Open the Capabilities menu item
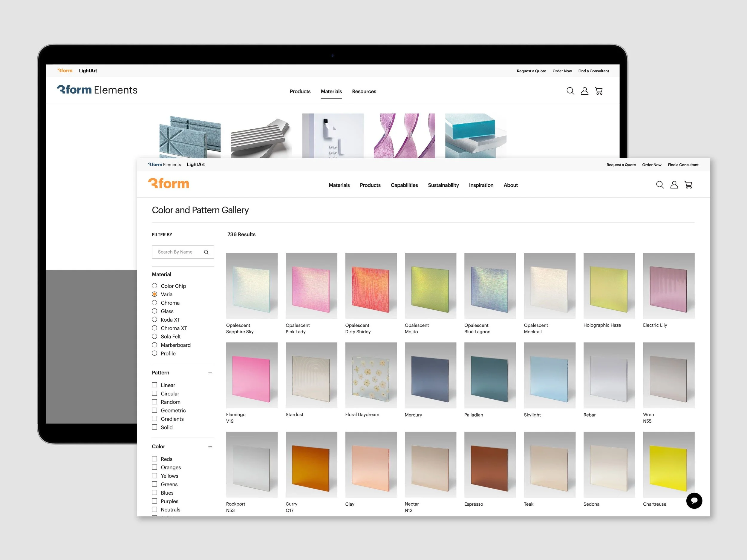Screen dimensions: 747x560 tap(404, 185)
